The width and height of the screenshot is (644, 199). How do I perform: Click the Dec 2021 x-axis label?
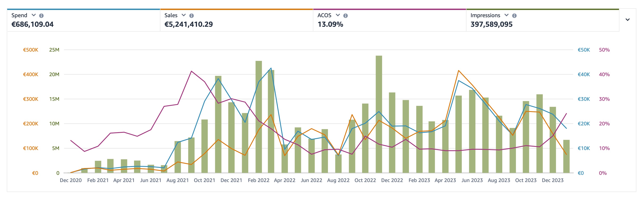click(231, 180)
